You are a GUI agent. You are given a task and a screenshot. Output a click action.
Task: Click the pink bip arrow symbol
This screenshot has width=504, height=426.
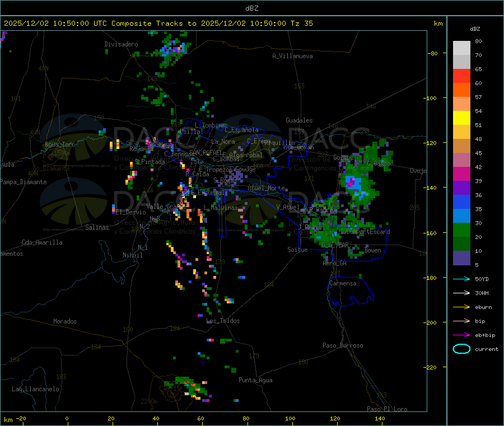point(461,321)
